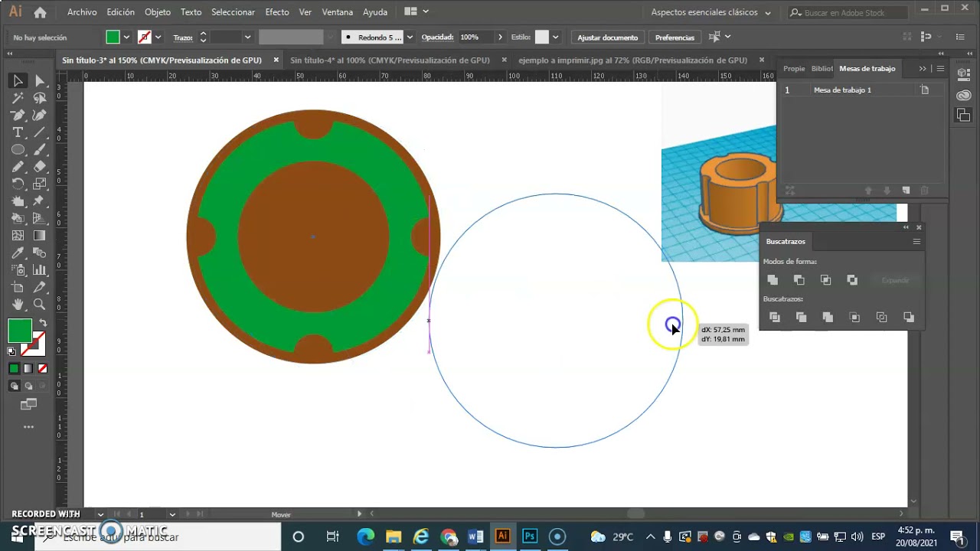Viewport: 980px width, 551px height.
Task: Select the Eyedropper tool
Action: tap(18, 253)
